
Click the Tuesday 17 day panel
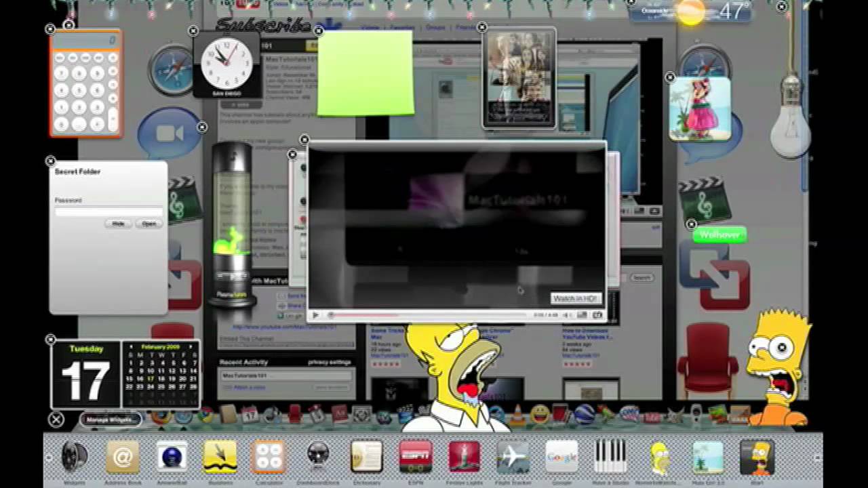pos(86,374)
